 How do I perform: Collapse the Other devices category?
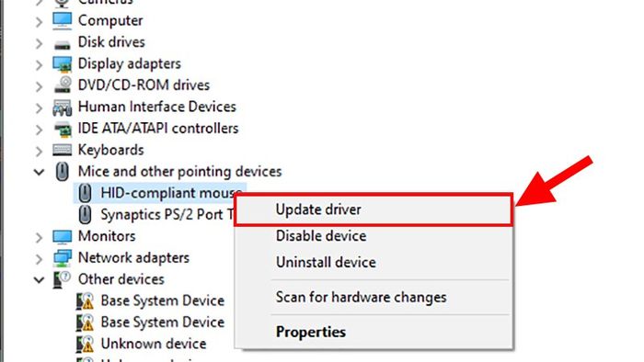click(39, 280)
